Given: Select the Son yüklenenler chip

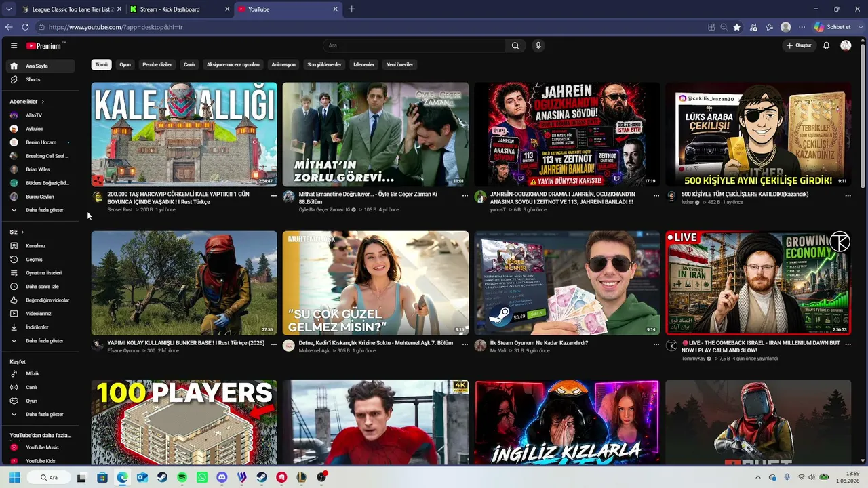Looking at the screenshot, I should [x=325, y=64].
